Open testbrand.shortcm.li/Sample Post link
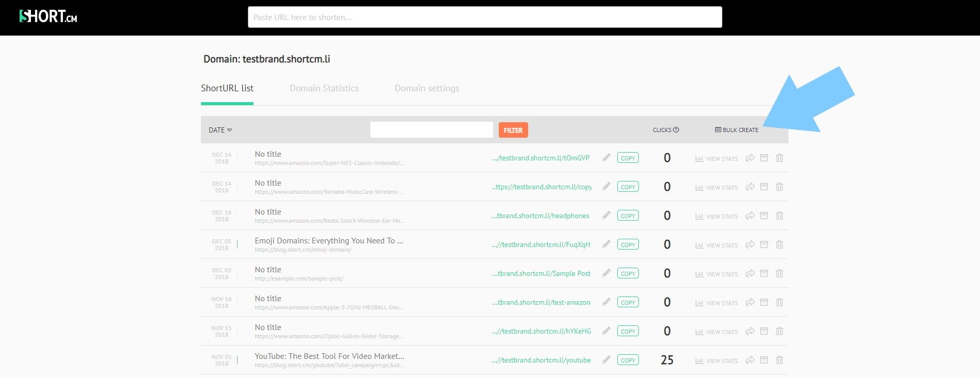The width and height of the screenshot is (980, 378). [x=541, y=273]
